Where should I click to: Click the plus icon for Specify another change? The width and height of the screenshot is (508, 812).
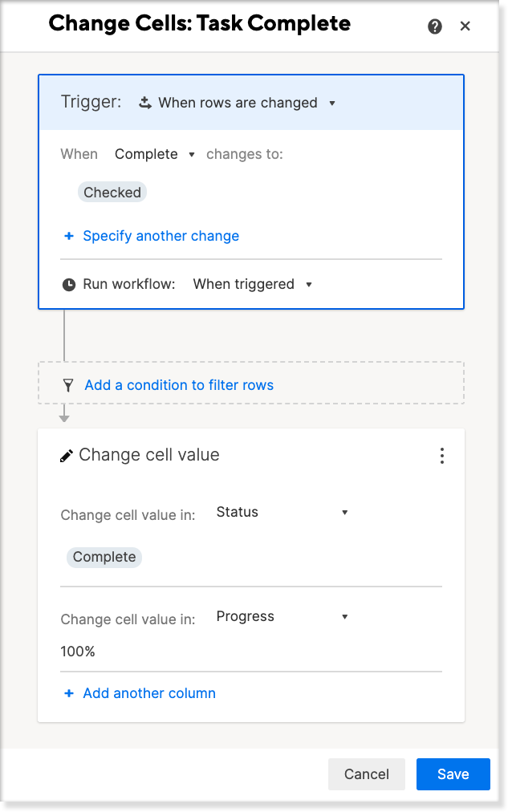[x=69, y=237]
